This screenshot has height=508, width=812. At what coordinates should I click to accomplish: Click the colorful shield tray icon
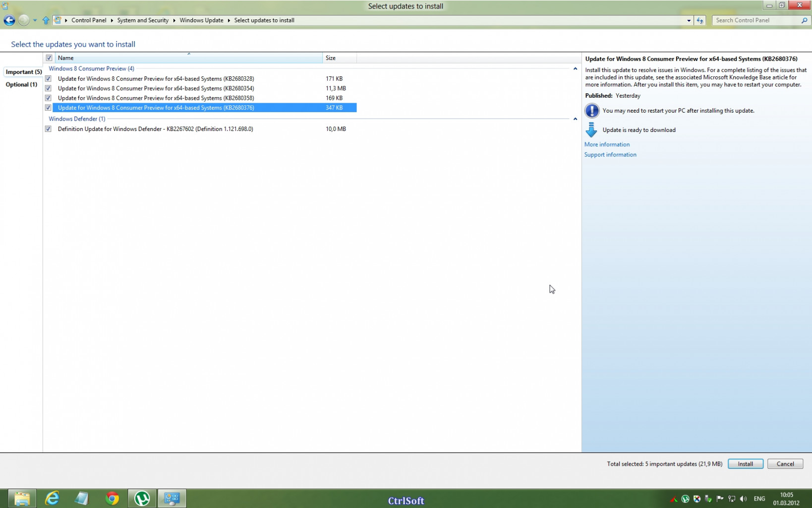click(x=697, y=499)
